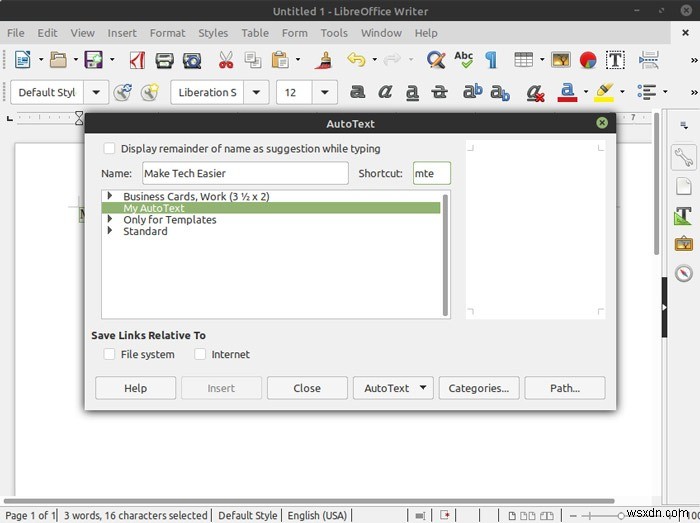Screen dimensions: 700x523
Task: Export directly as PDF icon
Action: point(138,60)
